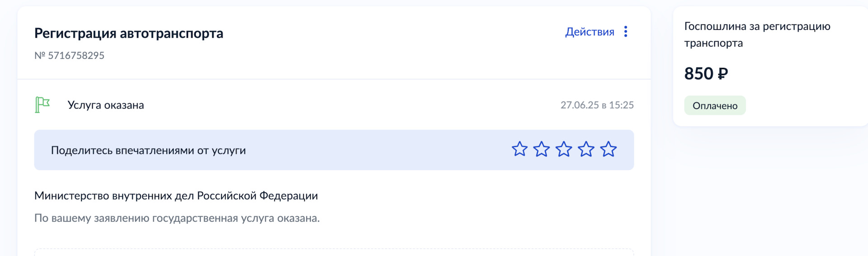Click the three-dot more options icon

(626, 32)
